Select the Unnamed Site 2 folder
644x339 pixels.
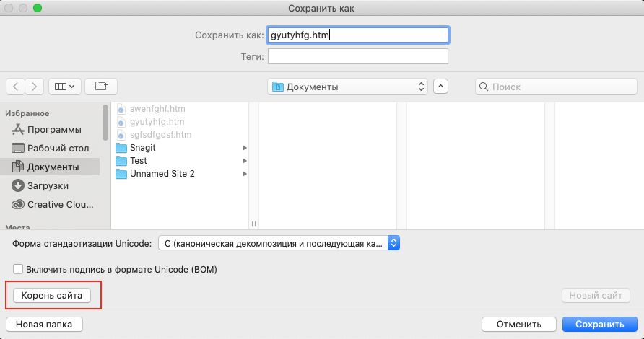(x=162, y=174)
